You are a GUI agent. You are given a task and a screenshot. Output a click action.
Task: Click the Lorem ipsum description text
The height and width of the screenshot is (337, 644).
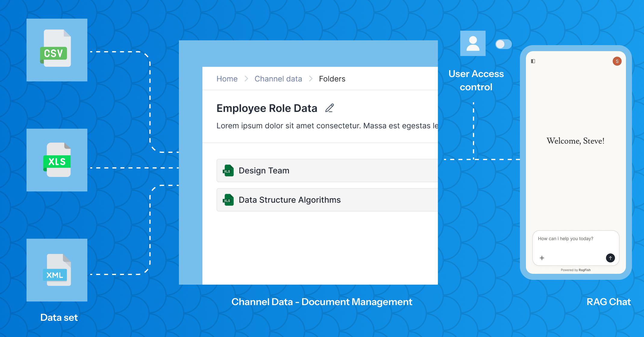coord(327,126)
